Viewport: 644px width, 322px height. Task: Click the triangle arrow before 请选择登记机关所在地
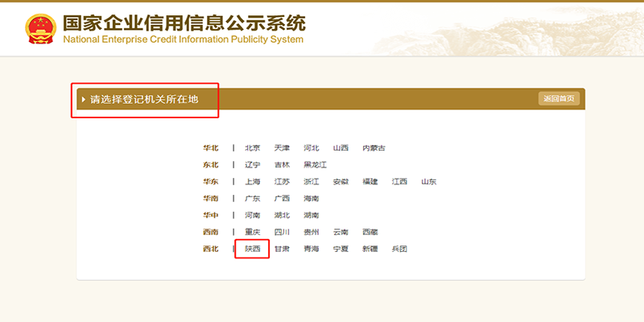click(85, 99)
